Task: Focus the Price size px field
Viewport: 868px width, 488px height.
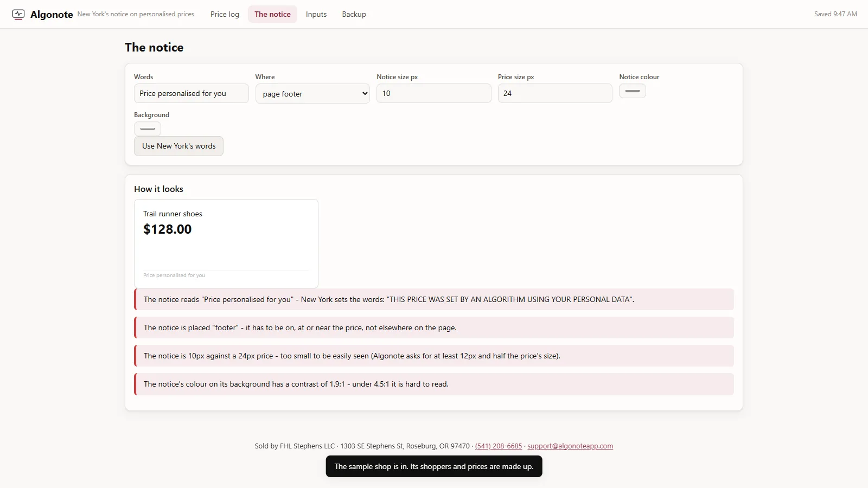Action: click(555, 93)
